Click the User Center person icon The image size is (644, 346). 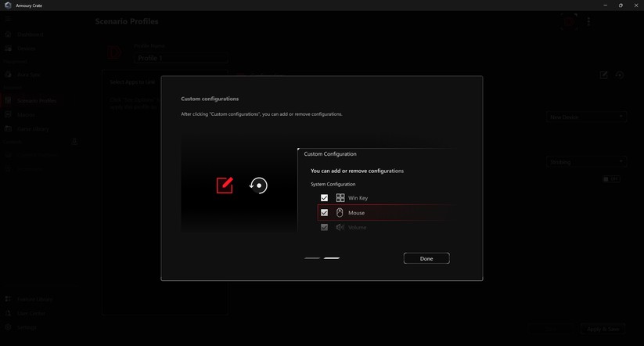pos(8,313)
